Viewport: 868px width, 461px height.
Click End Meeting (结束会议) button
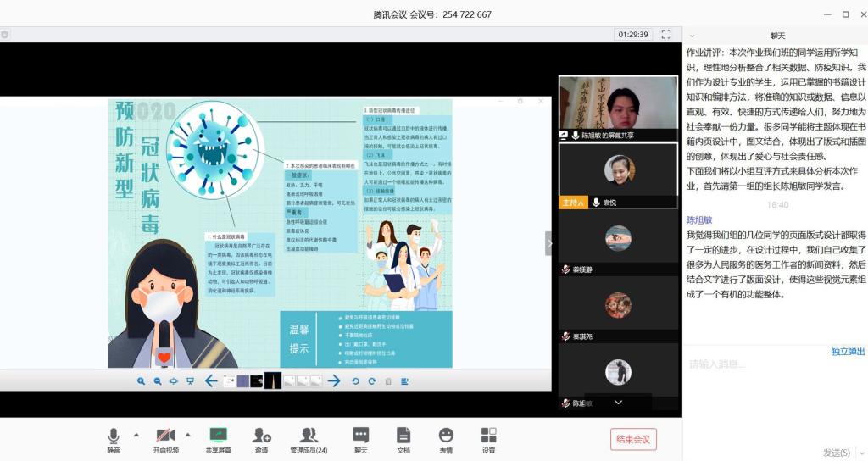633,439
